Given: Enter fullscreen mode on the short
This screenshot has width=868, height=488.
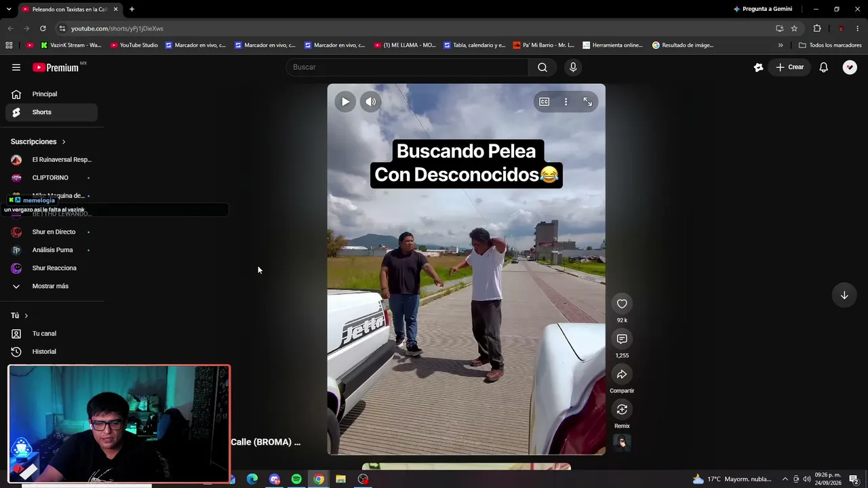Looking at the screenshot, I should 587,102.
